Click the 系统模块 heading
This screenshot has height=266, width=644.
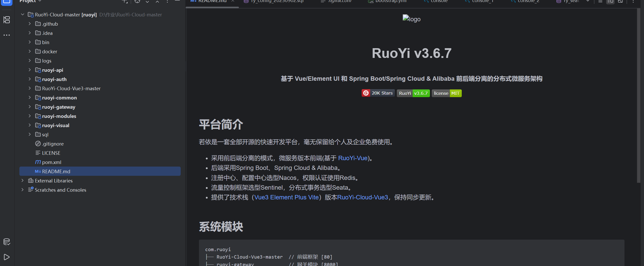tap(221, 227)
